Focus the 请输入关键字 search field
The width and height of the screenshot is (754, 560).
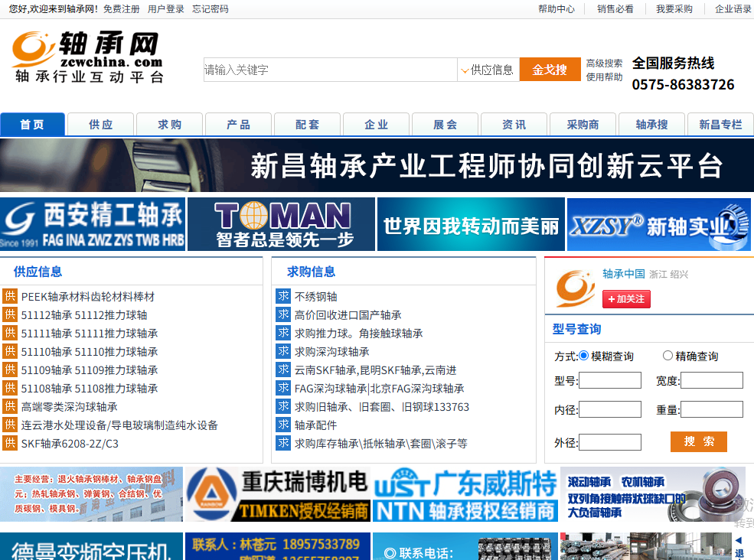pos(331,70)
